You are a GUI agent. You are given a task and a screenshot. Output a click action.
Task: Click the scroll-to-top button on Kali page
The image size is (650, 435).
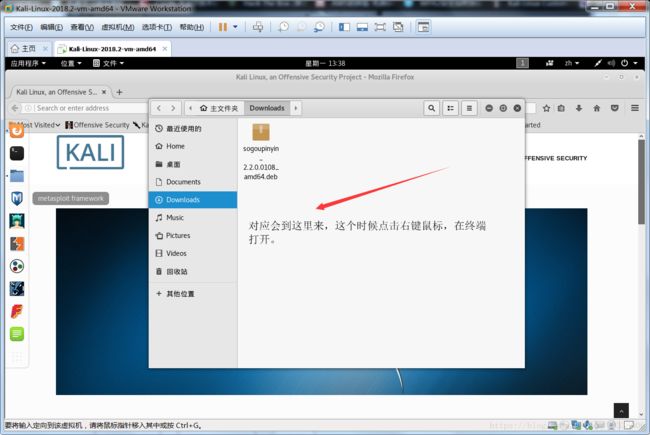(x=621, y=411)
